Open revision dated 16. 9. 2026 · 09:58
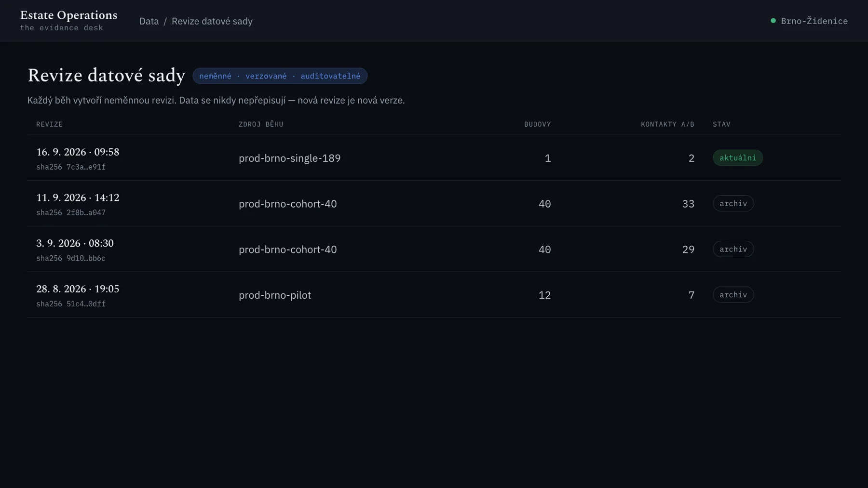The height and width of the screenshot is (488, 868). pyautogui.click(x=78, y=152)
